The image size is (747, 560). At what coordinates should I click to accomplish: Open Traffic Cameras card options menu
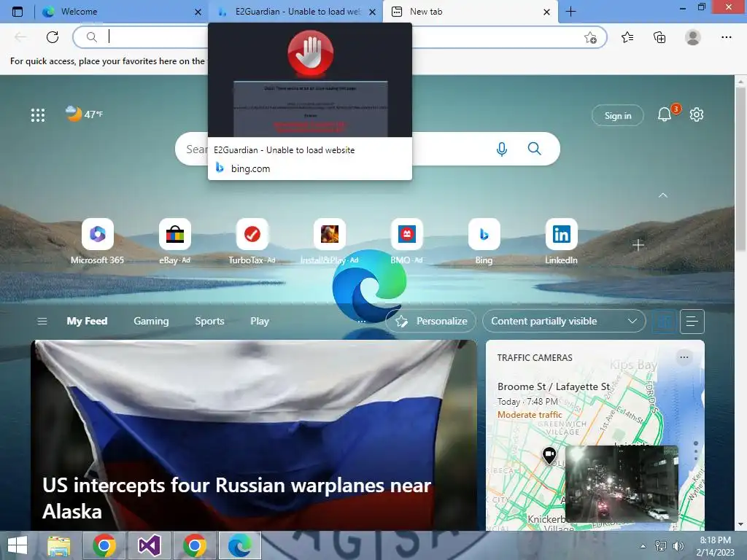click(x=684, y=357)
